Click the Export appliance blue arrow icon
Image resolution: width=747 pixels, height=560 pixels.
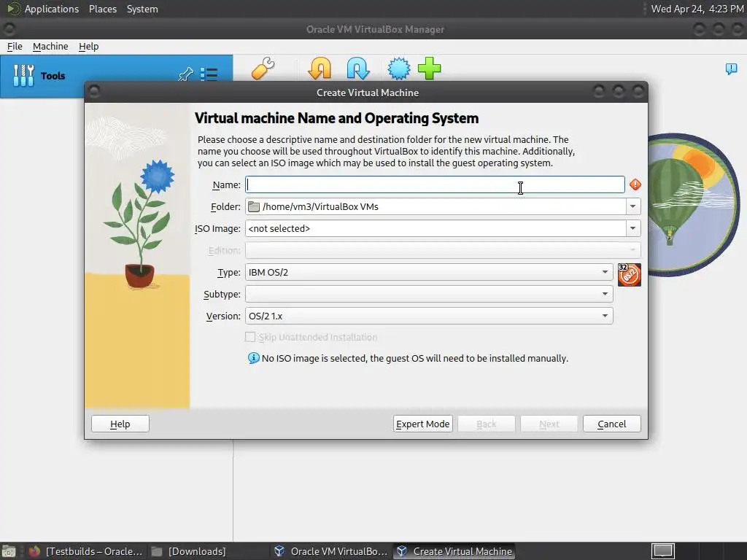357,68
